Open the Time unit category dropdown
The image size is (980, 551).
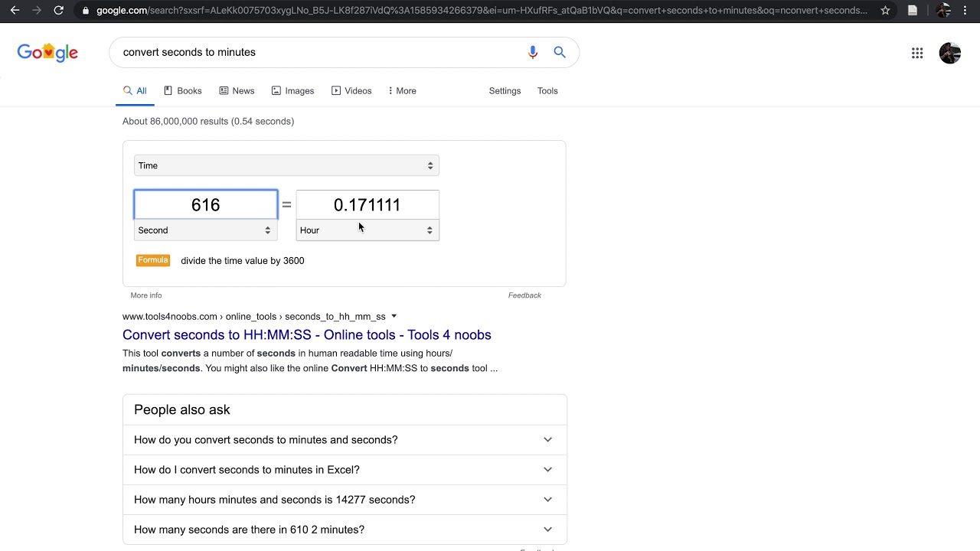pyautogui.click(x=286, y=165)
